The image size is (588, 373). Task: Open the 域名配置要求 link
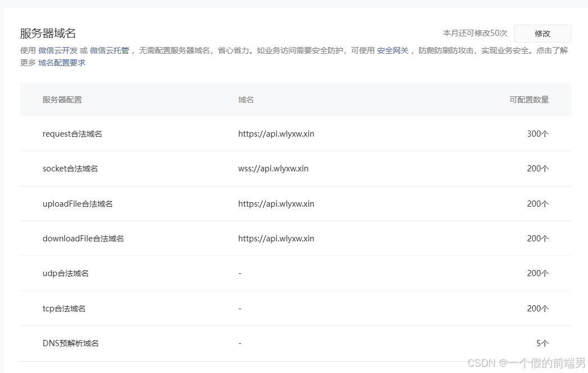coord(62,63)
